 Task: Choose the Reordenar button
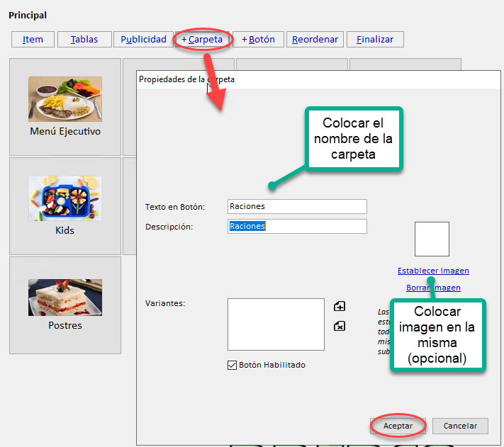(x=315, y=40)
